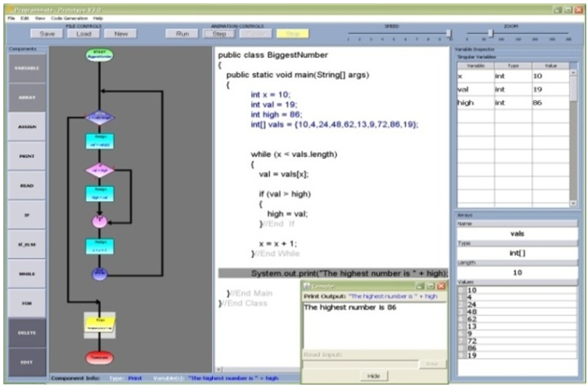Adjust the animation SPEED slider
This screenshot has width=588, height=388.
point(449,34)
